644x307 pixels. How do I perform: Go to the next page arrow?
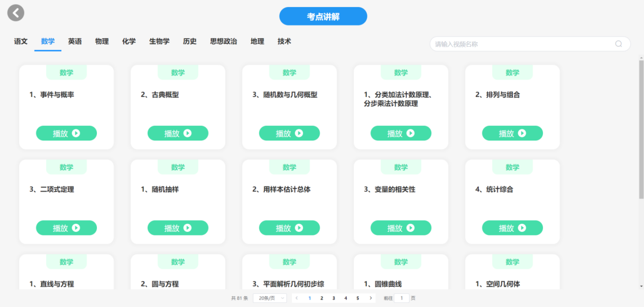[x=371, y=298]
